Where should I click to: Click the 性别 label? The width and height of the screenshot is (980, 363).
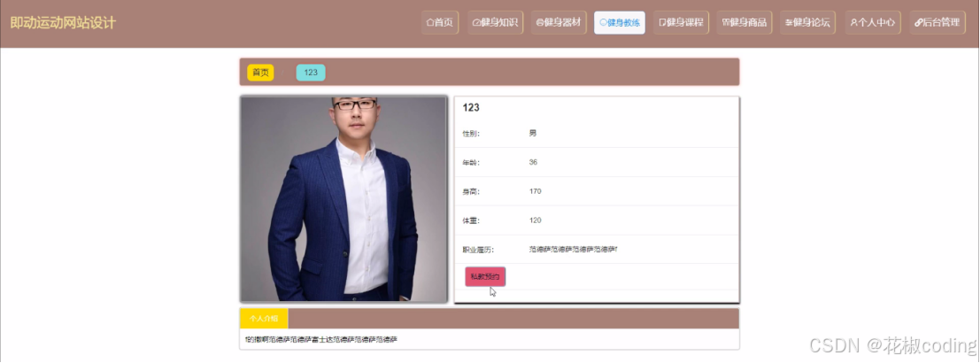(471, 133)
